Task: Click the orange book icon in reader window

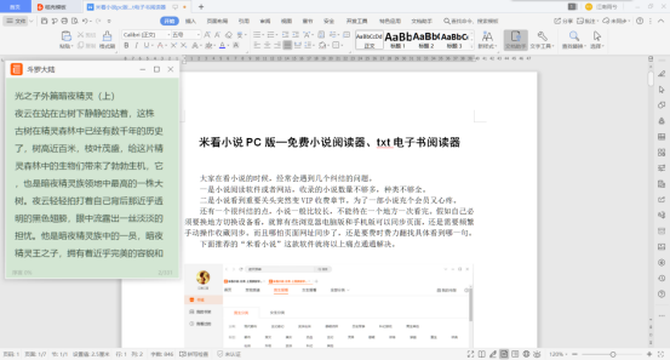Action: [17, 69]
